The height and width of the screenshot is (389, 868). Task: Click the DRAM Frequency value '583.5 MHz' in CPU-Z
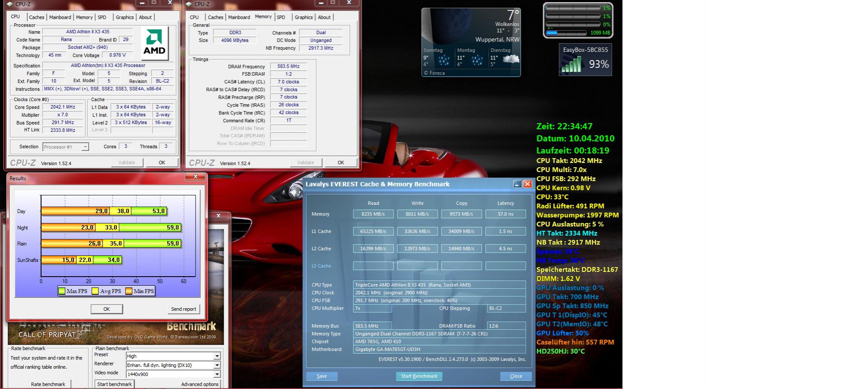[288, 67]
